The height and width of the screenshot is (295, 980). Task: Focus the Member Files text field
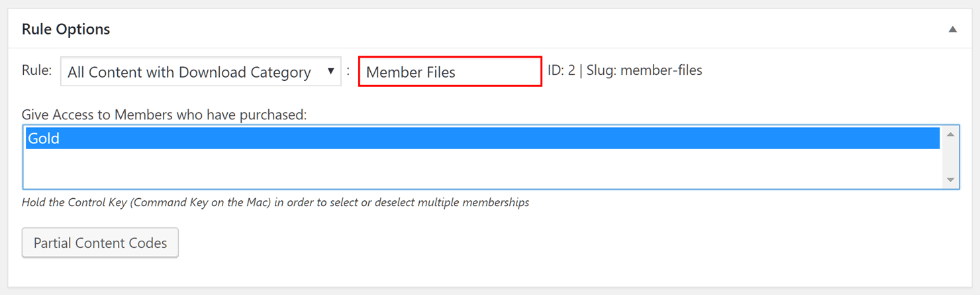(450, 72)
